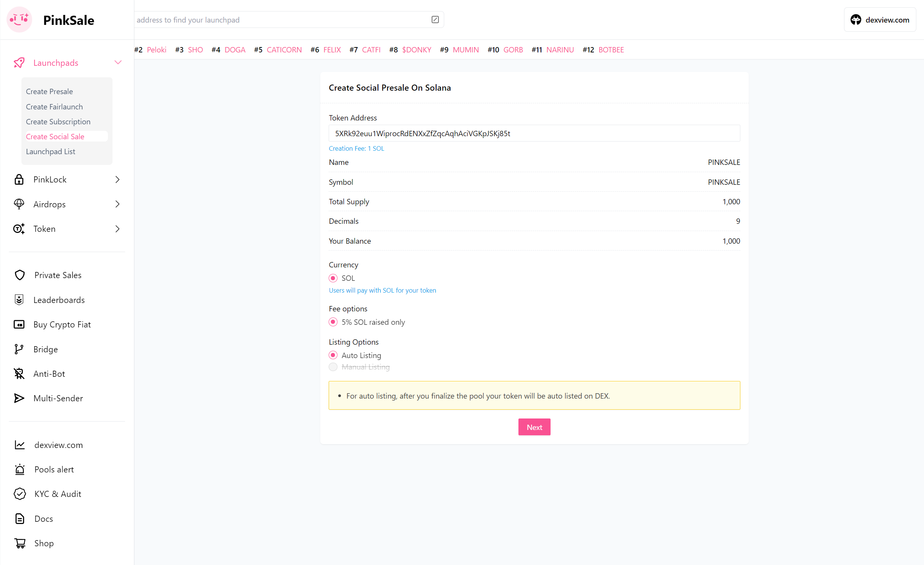
Task: Open Launchpad List menu item
Action: coord(51,151)
